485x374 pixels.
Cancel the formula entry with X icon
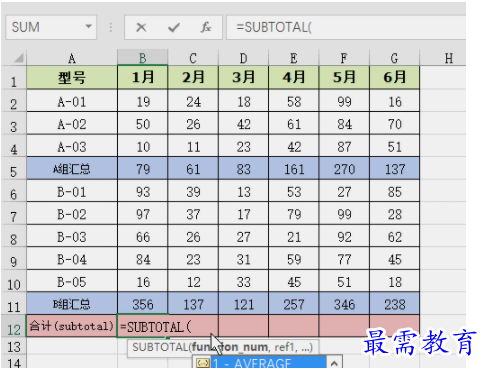point(141,27)
